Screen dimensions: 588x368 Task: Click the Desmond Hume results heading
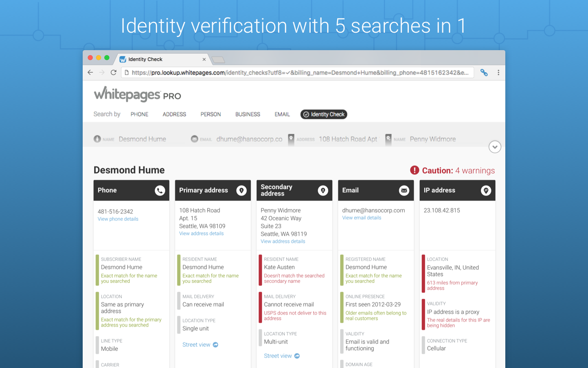(x=129, y=170)
